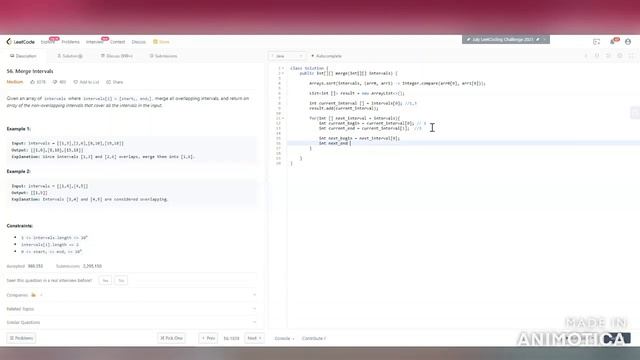Click the tab on the editor's right edge
The image size is (640, 360).
(x=636, y=113)
